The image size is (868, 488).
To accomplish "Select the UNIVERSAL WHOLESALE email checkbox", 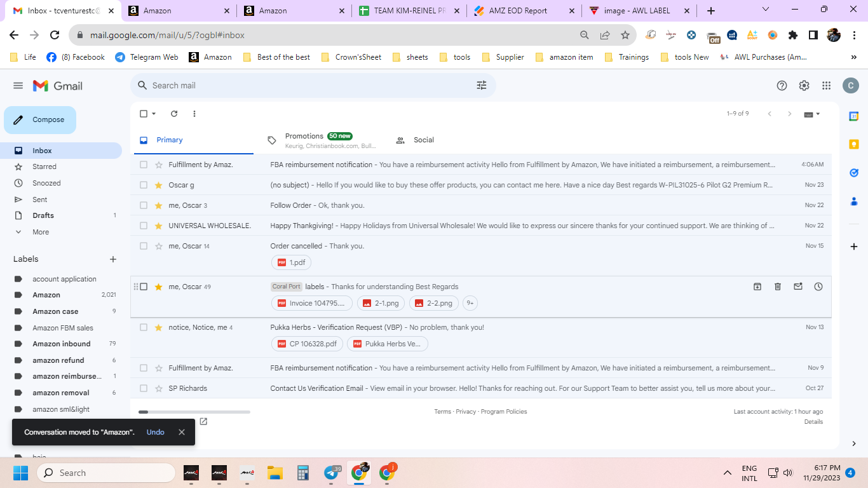I will pos(144,226).
